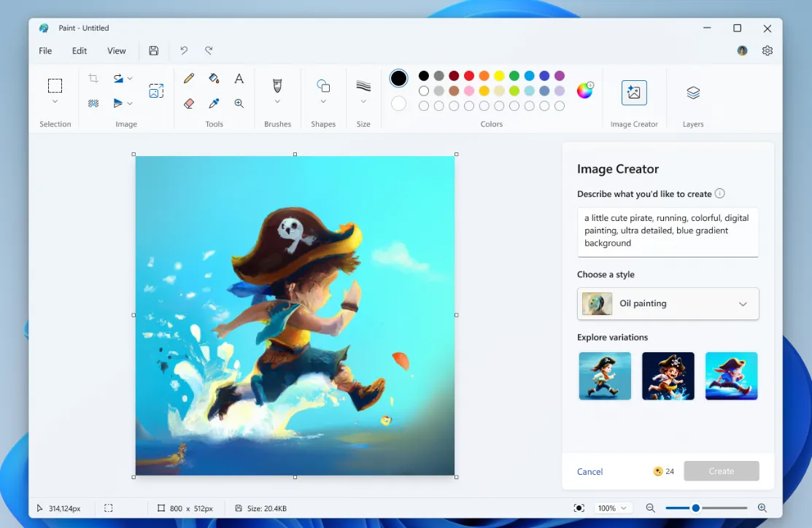Pick the Color picker eyedropper tool

coord(214,103)
